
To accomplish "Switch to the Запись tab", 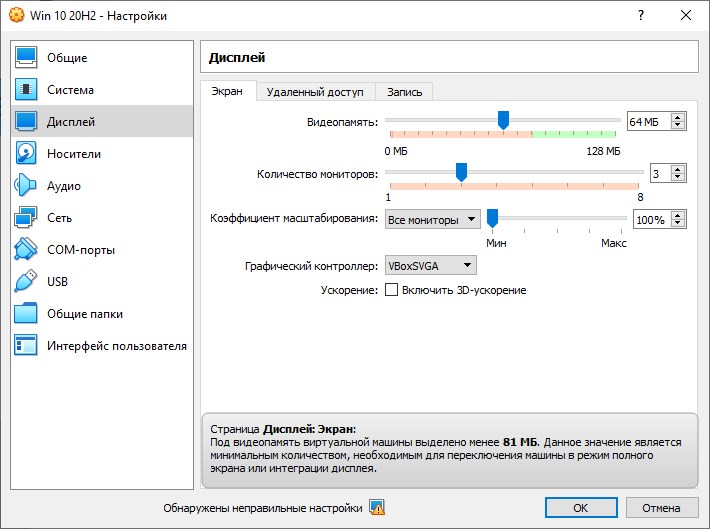I will tap(404, 92).
